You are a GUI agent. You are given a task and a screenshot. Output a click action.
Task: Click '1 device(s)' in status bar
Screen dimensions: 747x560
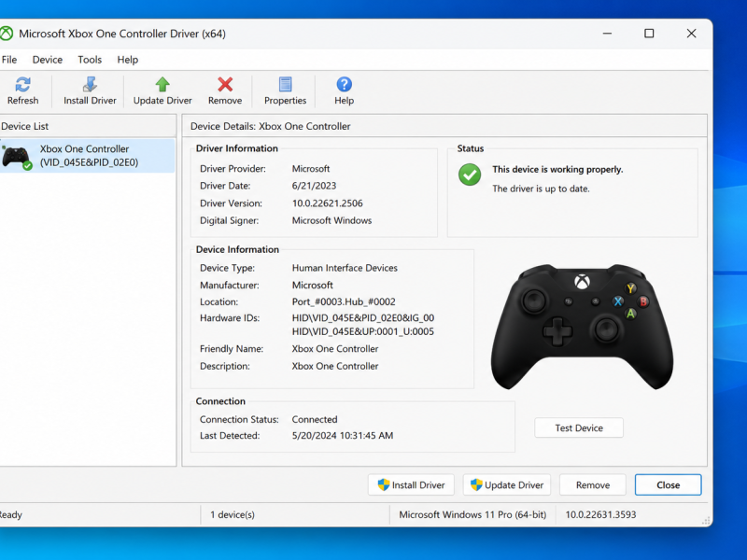coord(233,515)
